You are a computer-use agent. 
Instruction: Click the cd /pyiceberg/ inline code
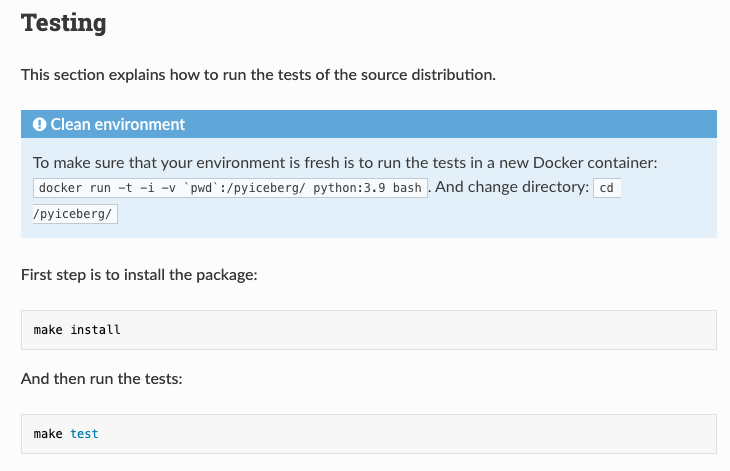[x=606, y=188]
